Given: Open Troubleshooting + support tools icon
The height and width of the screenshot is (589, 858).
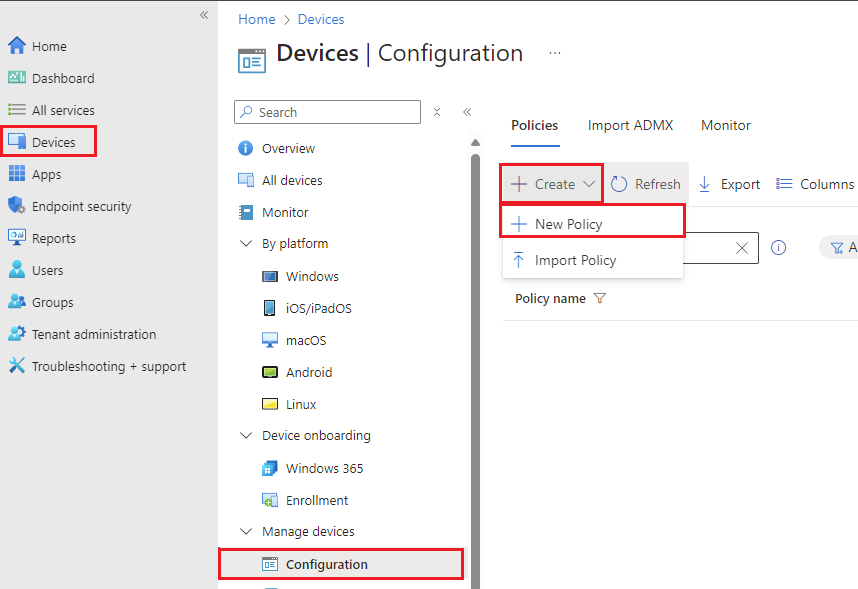Looking at the screenshot, I should pos(17,366).
